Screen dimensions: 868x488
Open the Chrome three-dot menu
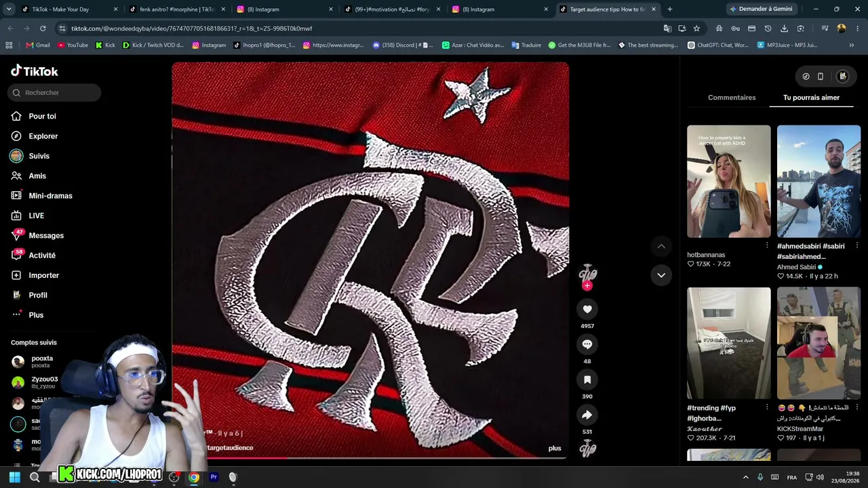pyautogui.click(x=857, y=28)
